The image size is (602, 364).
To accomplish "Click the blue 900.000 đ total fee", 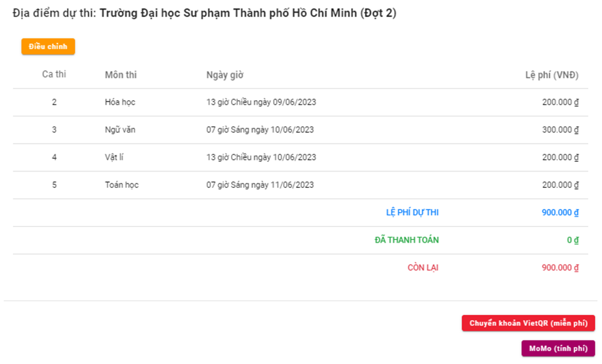I will [560, 213].
